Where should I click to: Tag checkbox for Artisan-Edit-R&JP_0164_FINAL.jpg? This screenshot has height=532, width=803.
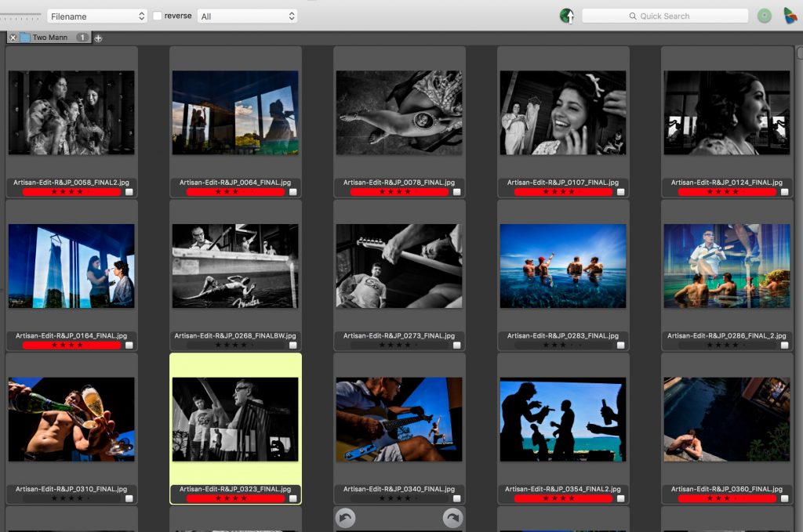click(129, 346)
